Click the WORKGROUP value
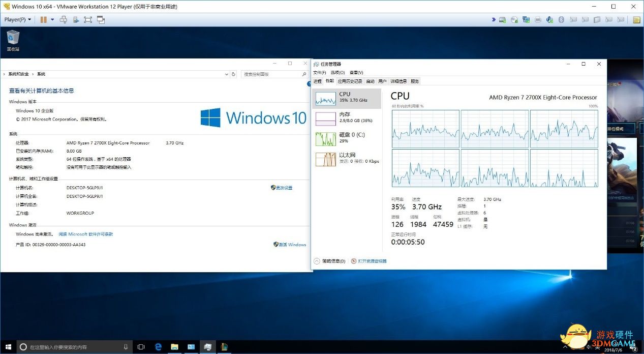This screenshot has height=354, width=644. [x=80, y=213]
